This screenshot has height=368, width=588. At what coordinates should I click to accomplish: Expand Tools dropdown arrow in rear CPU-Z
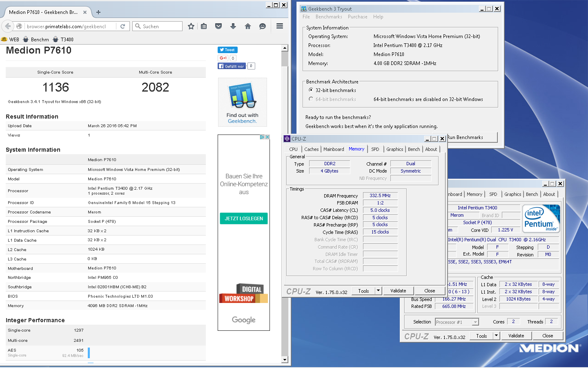(497, 336)
